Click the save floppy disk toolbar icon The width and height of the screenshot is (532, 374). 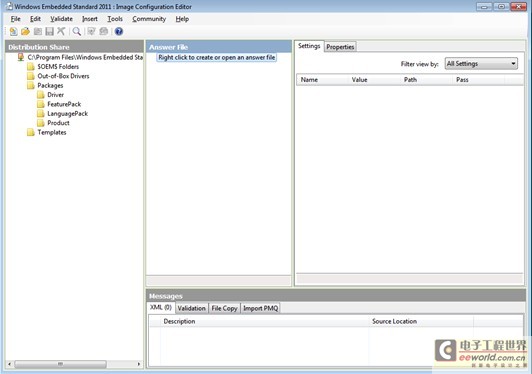(50, 32)
